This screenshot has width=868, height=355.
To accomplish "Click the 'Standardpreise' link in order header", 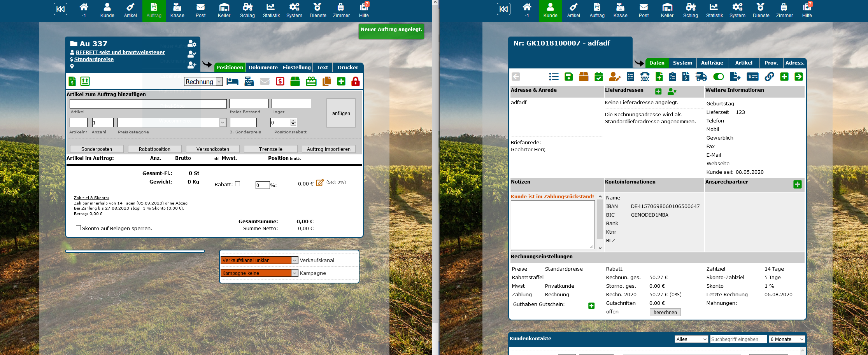I will (x=94, y=59).
